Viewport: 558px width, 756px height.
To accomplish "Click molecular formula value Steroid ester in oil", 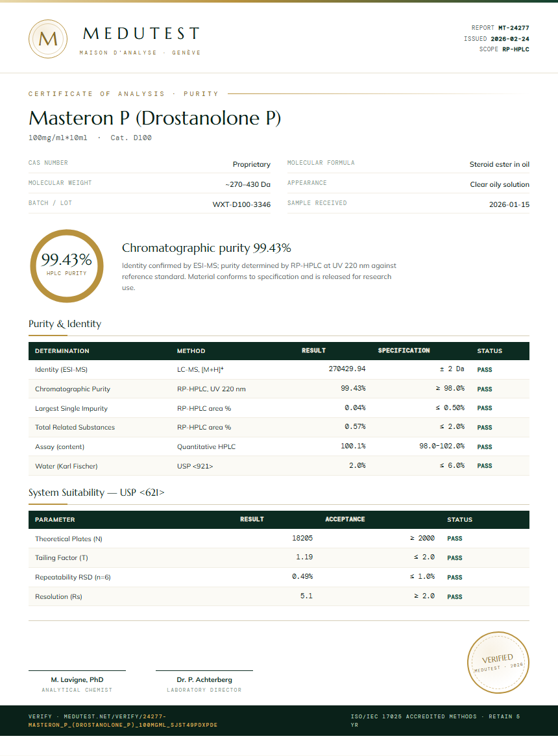I will [x=499, y=164].
